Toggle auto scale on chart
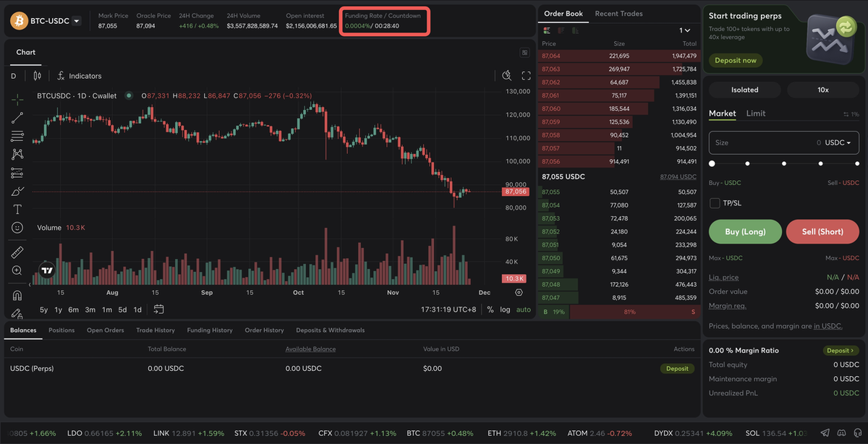This screenshot has height=444, width=868. click(523, 309)
